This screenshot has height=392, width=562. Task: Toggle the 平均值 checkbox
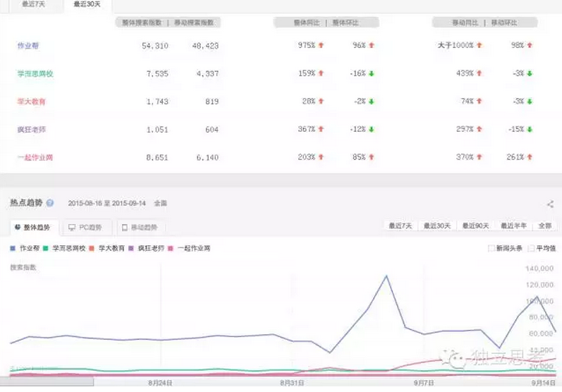(530, 248)
